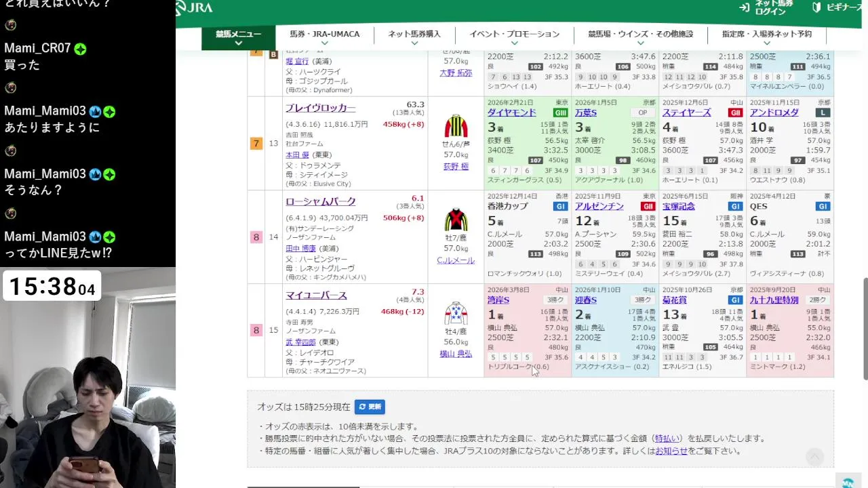Click the OP badge beside 万葉S
The height and width of the screenshot is (488, 868).
click(x=642, y=113)
